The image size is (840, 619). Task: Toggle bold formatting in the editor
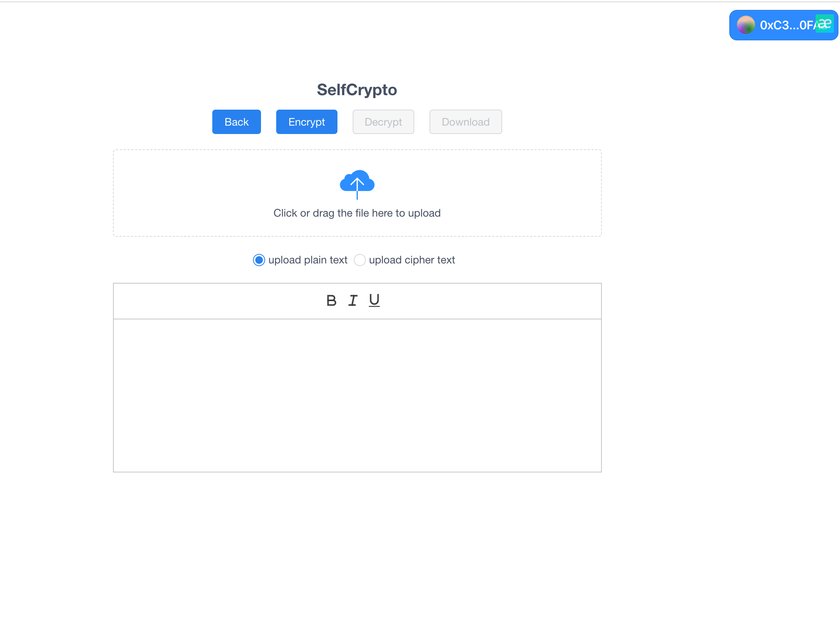pos(331,301)
